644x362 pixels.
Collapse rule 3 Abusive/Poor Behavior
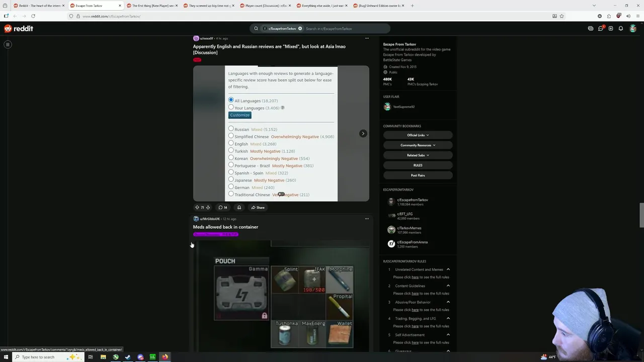(448, 302)
